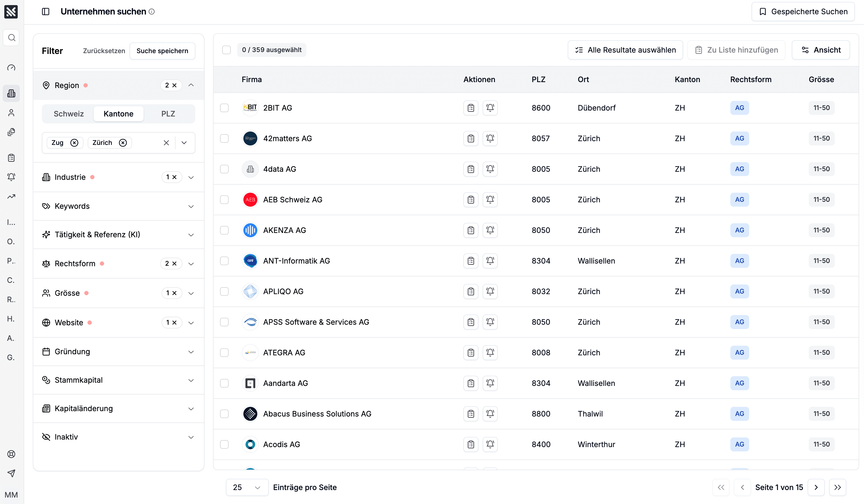Image resolution: width=864 pixels, height=504 pixels.
Task: Click the sidebar toggle icon in header
Action: [x=46, y=12]
